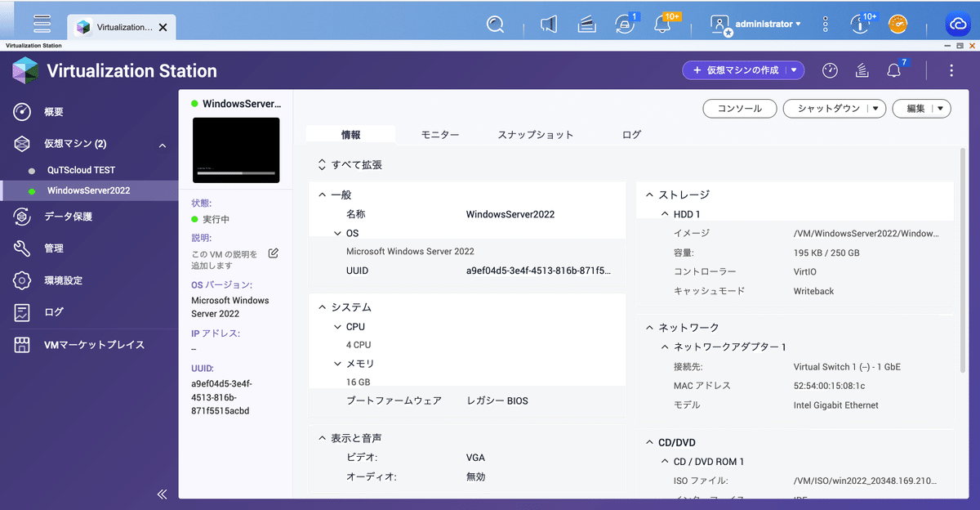980x510 pixels.
Task: Switch to the スナップショット tab
Action: 536,135
